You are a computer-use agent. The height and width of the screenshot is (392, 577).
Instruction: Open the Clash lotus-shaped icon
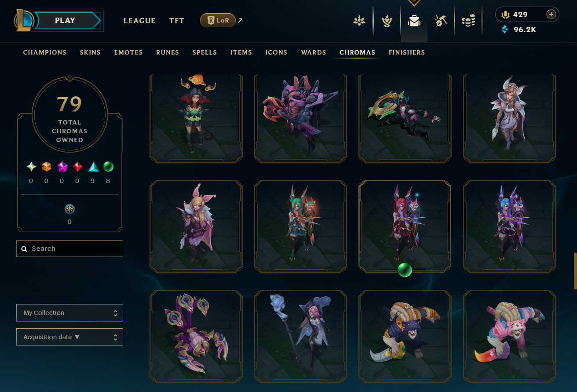point(360,21)
